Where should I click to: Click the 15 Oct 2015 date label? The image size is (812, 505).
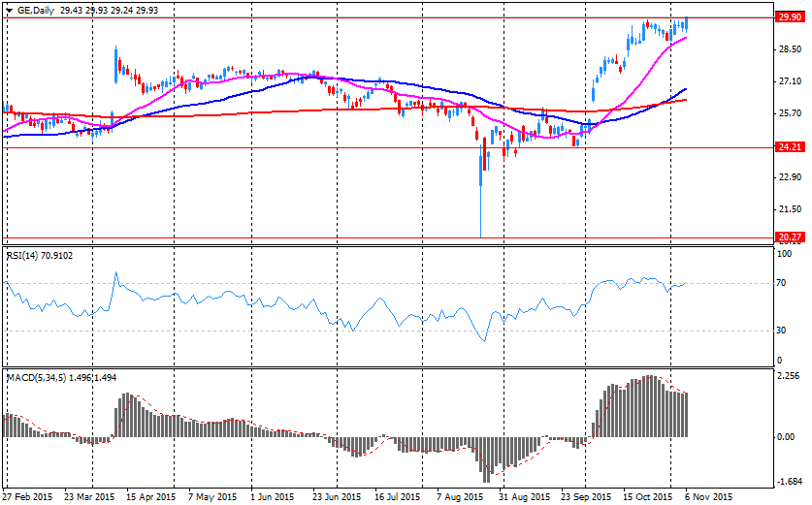pos(648,497)
